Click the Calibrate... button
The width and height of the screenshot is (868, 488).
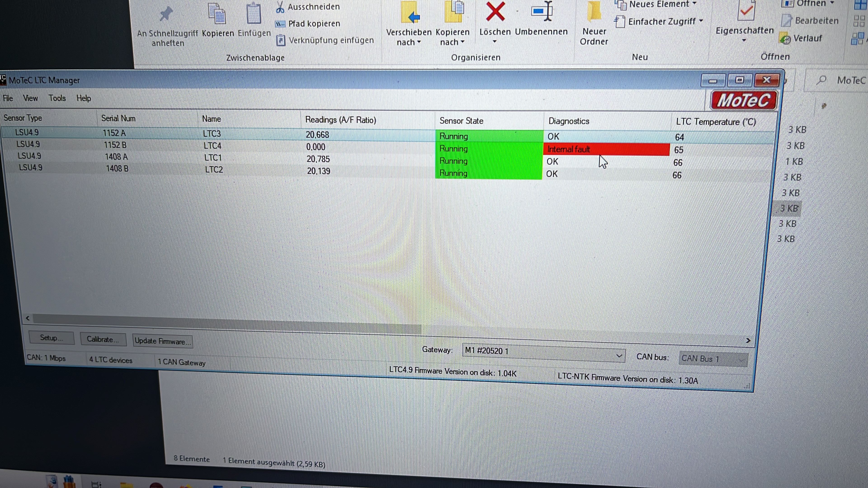[103, 339]
